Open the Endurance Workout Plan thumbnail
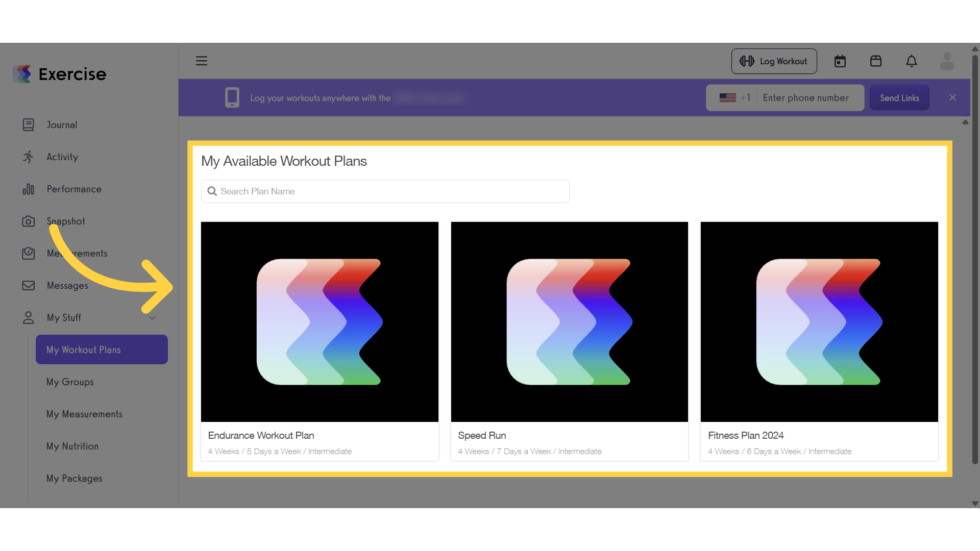This screenshot has height=551, width=980. pos(320,322)
